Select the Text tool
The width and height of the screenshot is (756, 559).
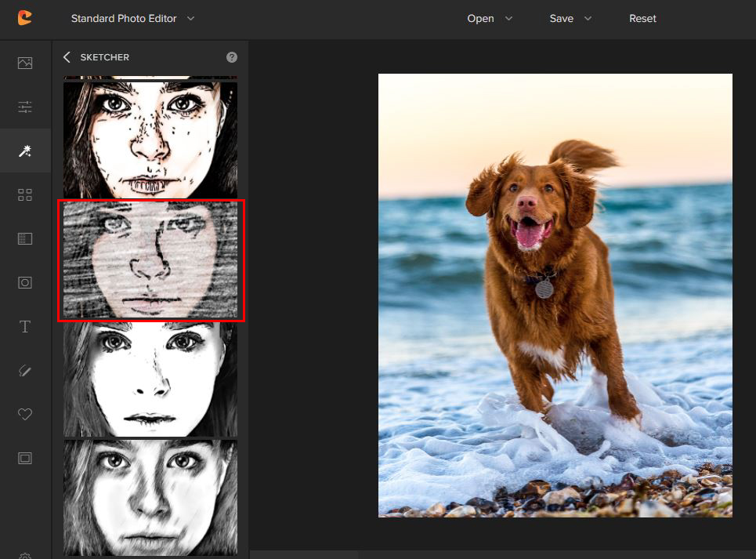click(x=25, y=326)
